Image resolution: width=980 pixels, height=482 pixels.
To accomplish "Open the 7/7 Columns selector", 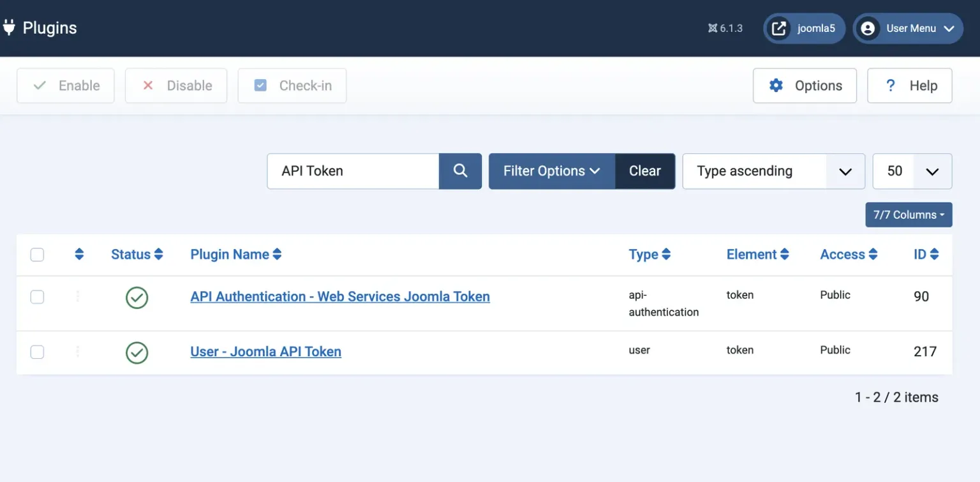I will click(909, 215).
